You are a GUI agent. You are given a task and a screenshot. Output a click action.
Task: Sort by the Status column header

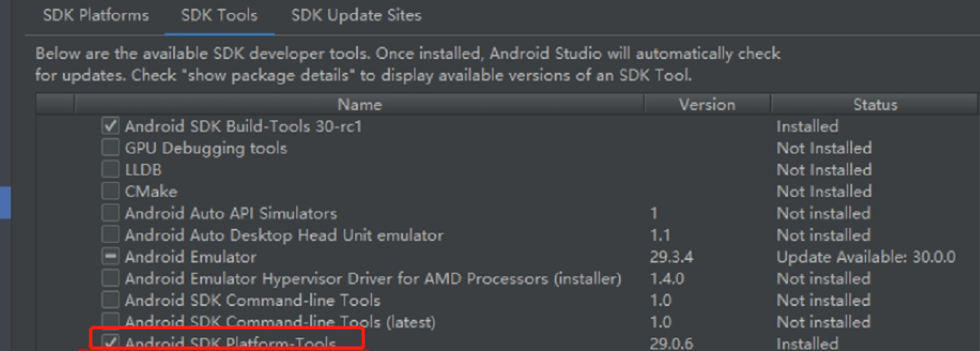point(875,104)
